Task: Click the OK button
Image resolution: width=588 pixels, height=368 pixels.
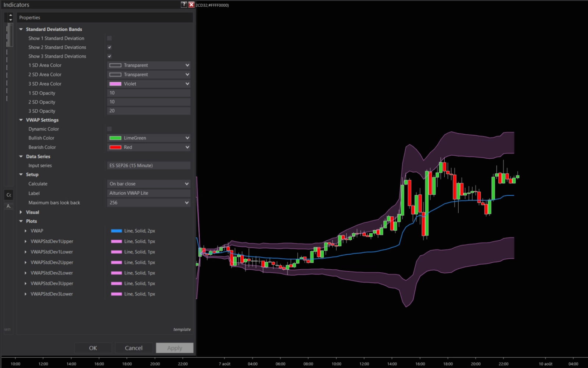Action: [x=93, y=348]
